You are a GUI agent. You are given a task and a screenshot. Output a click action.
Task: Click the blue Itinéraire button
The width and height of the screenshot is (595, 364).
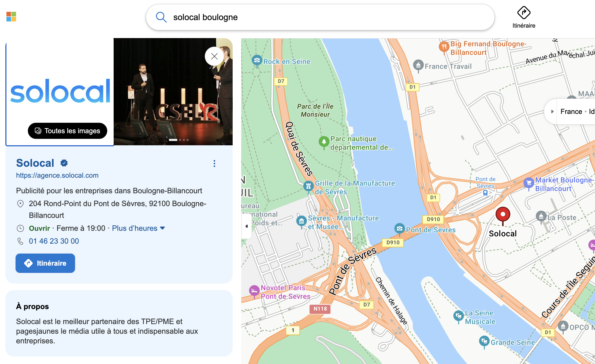pos(45,263)
